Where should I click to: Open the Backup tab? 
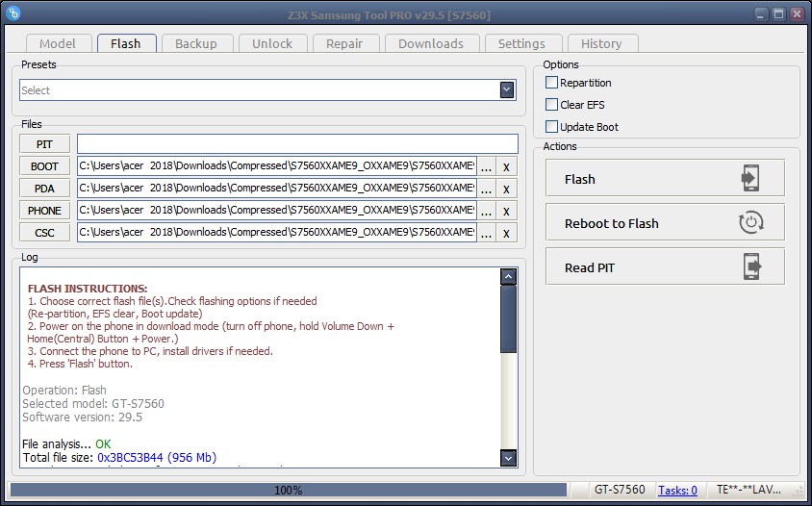(196, 43)
